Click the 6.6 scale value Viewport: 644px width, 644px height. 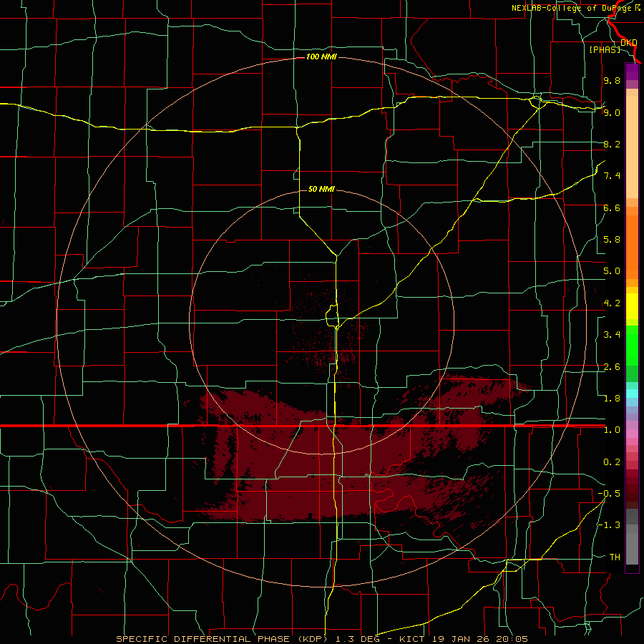coord(612,208)
